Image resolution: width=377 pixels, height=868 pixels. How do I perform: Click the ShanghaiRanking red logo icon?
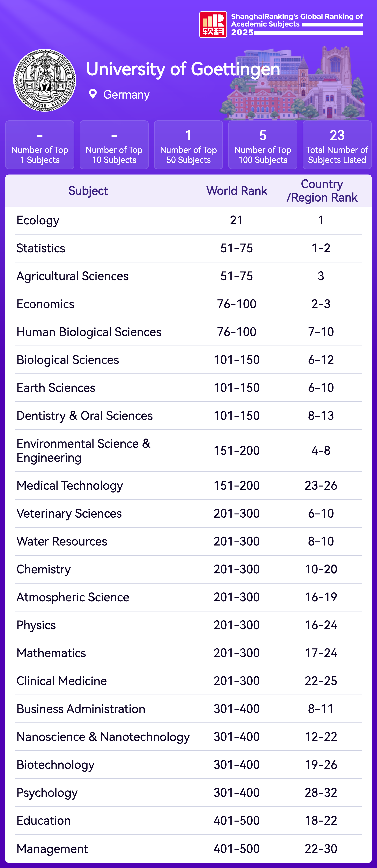coord(213,25)
